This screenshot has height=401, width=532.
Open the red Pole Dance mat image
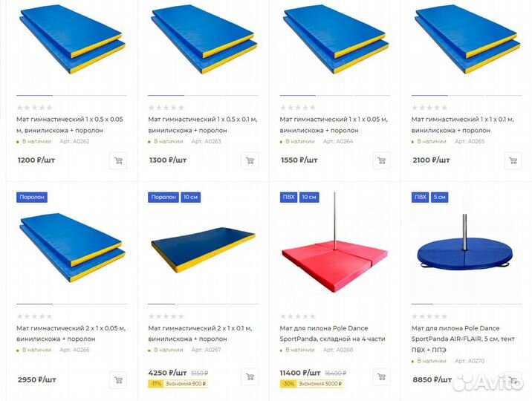coord(333,249)
